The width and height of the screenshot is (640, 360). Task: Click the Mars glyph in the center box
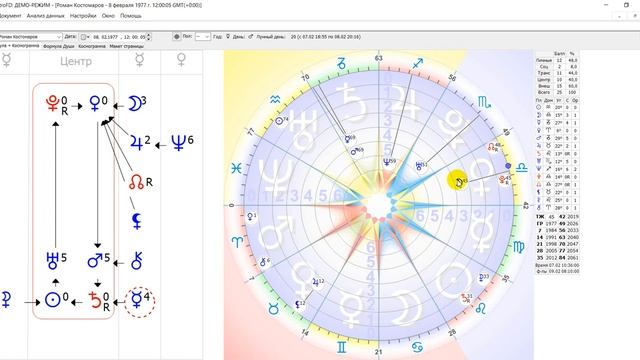click(x=95, y=260)
